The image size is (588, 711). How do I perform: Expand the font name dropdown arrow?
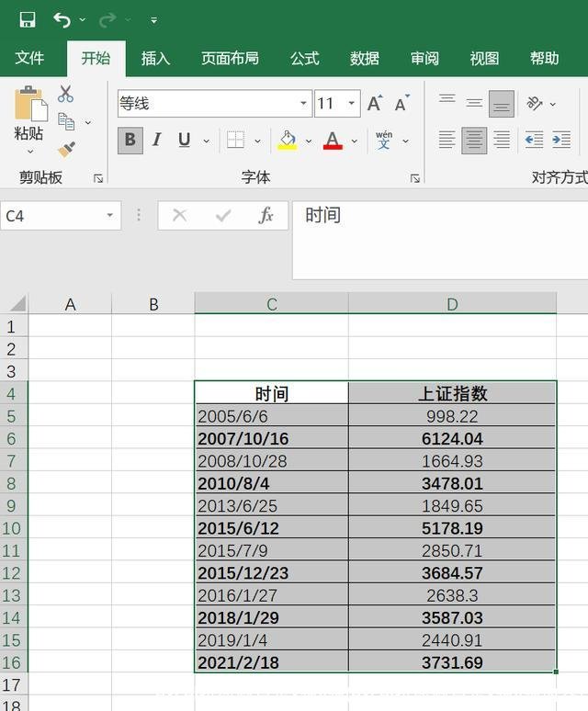point(303,104)
